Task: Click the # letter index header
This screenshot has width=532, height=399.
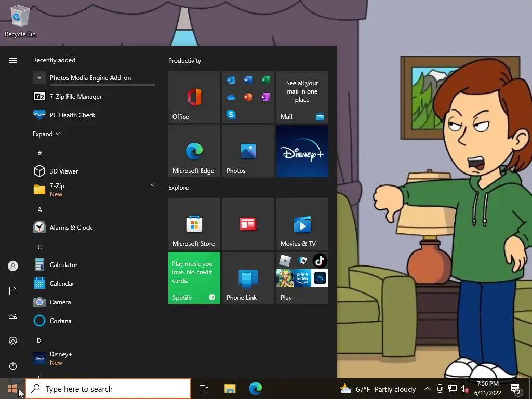Action: [x=39, y=153]
